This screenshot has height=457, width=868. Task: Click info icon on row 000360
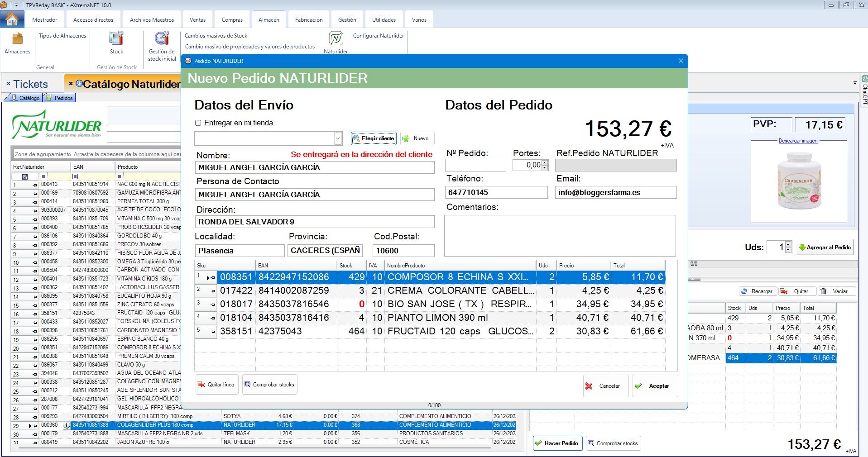[x=67, y=425]
